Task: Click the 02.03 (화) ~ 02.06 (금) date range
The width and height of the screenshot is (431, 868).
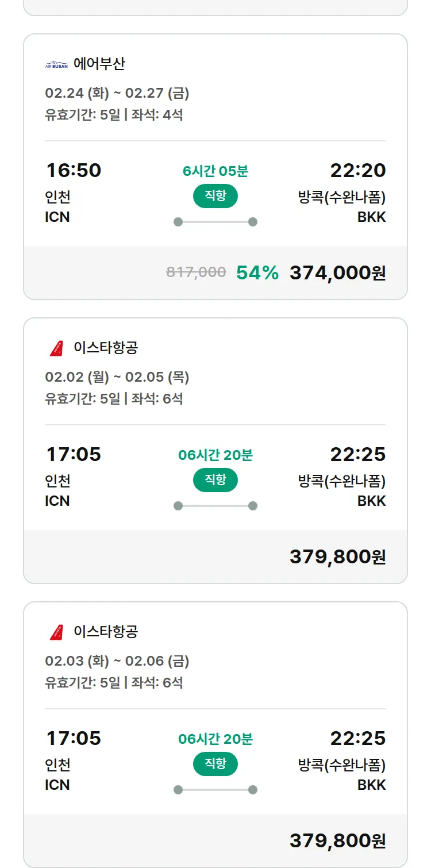Action: [x=117, y=661]
